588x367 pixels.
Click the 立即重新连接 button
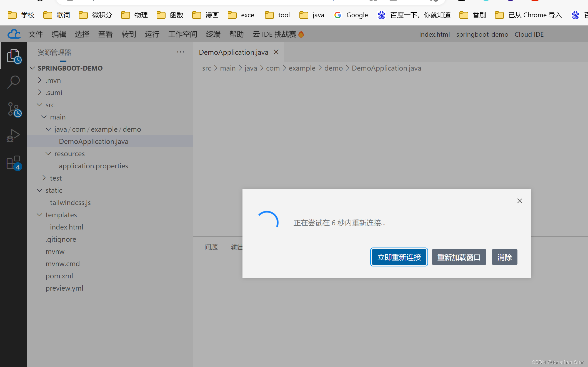pos(399,257)
